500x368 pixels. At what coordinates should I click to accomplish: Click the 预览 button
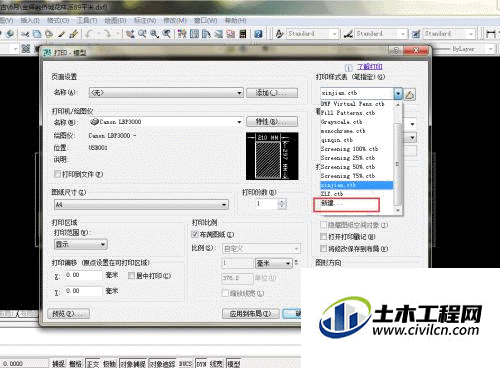[68, 314]
